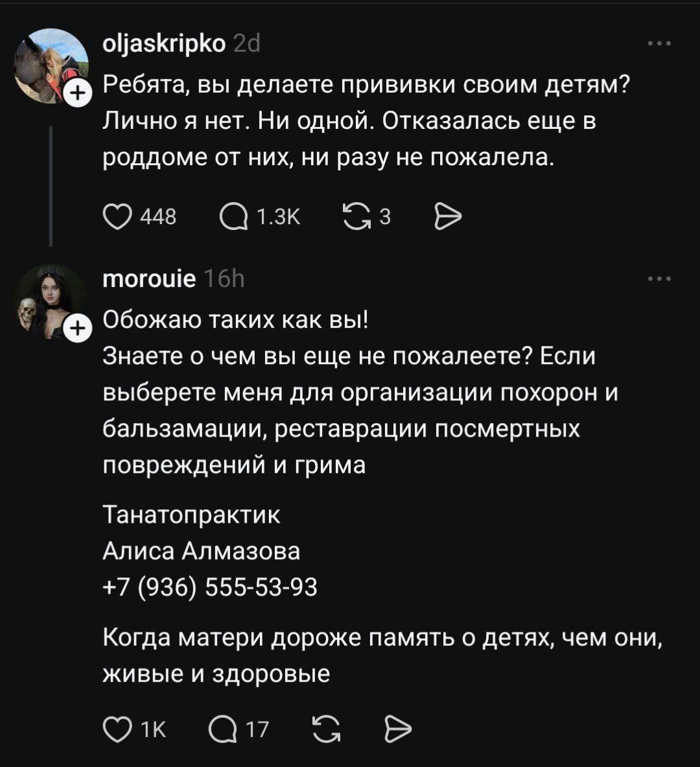700x767 pixels.
Task: Open replies on oljaskripko's post
Action: [233, 217]
